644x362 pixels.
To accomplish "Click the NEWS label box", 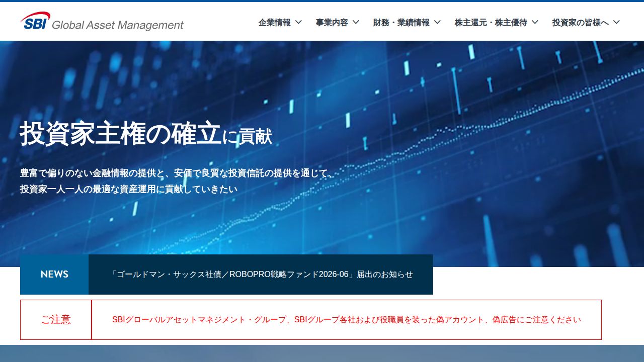I will click(54, 275).
